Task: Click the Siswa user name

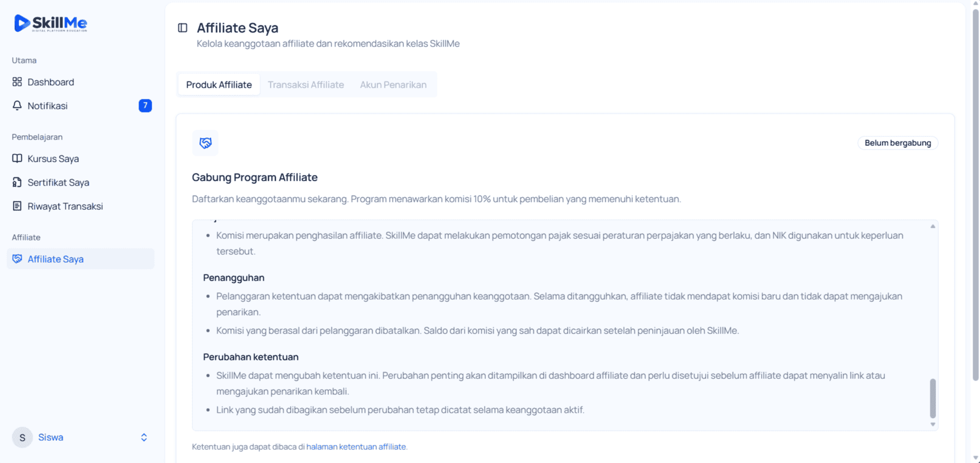Action: coord(51,438)
